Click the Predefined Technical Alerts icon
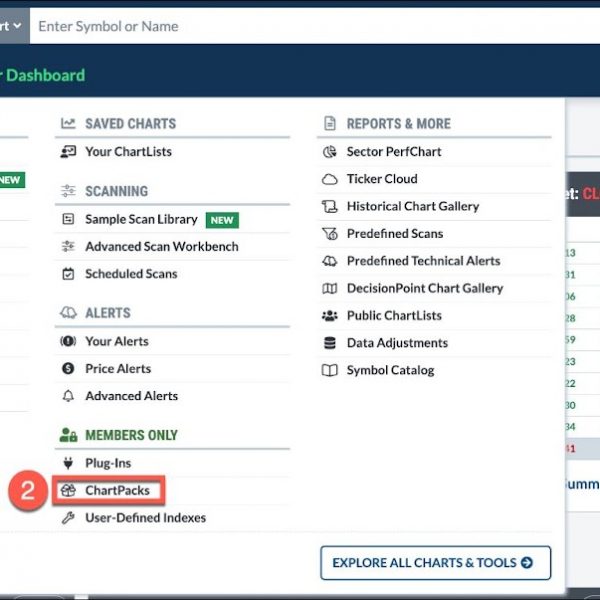 click(x=329, y=261)
